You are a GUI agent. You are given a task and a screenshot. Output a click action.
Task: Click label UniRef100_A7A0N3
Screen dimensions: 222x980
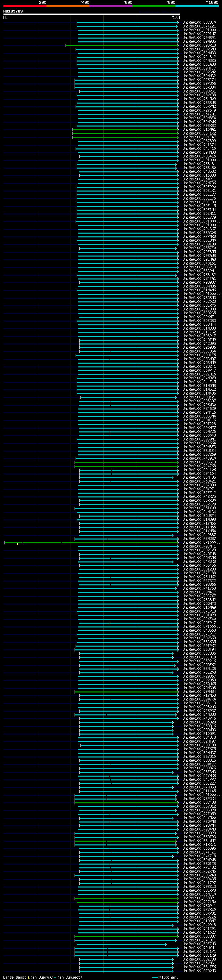point(199,971)
